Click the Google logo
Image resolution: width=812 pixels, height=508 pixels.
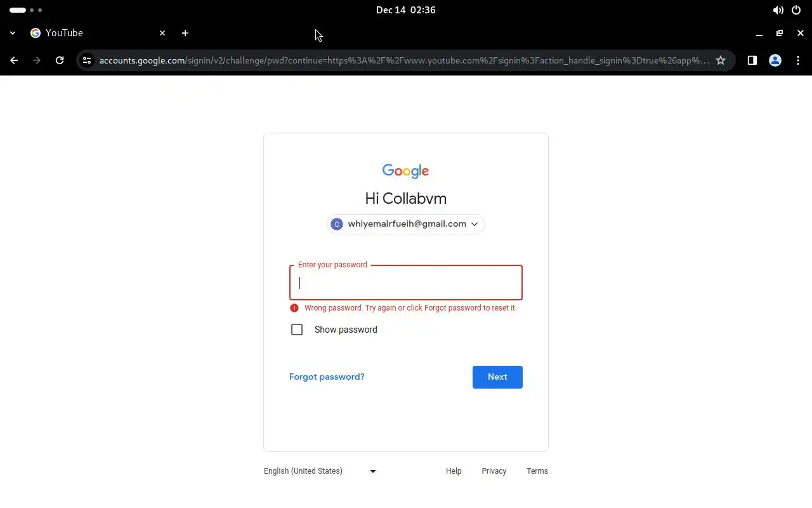(406, 171)
